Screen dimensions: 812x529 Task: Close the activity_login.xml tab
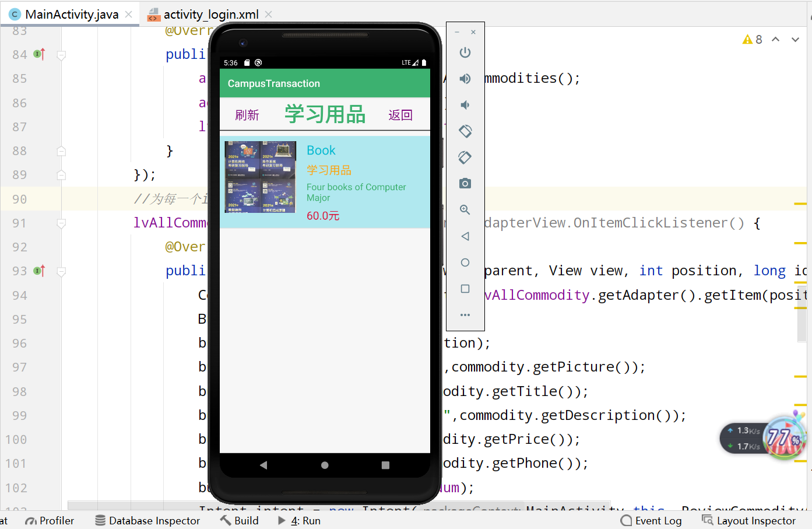268,14
